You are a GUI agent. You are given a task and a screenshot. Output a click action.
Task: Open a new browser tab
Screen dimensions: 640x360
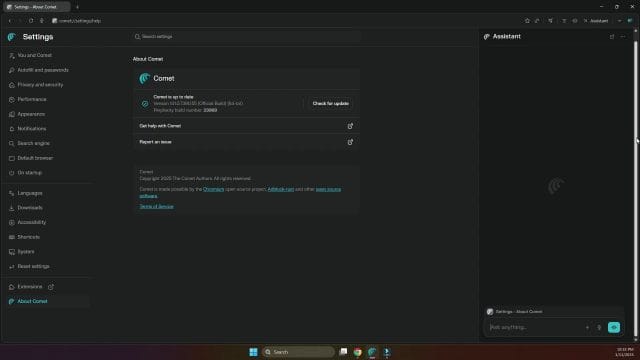pos(78,7)
